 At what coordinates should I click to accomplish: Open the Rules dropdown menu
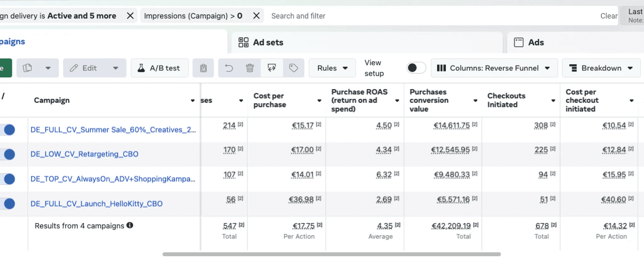coord(332,68)
